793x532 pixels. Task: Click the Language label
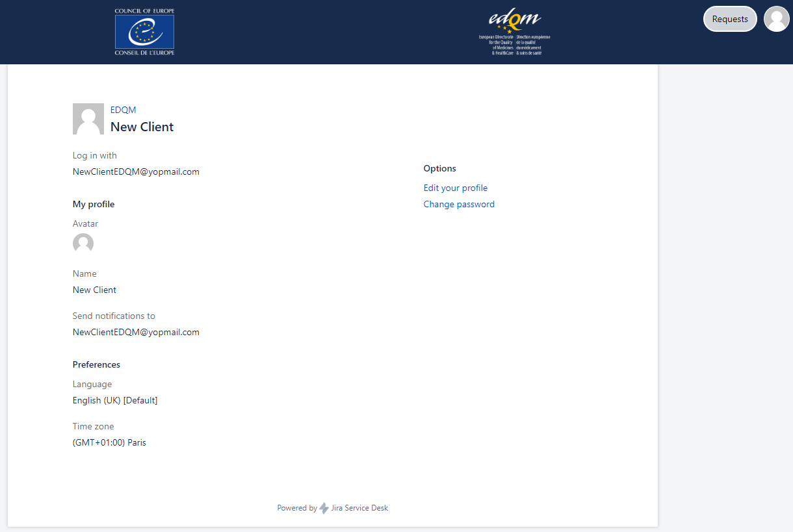point(92,384)
